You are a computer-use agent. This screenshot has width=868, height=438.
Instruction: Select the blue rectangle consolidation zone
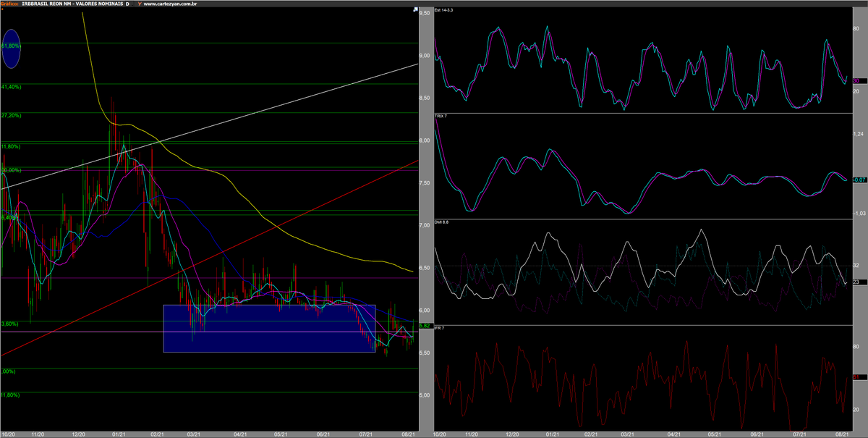click(x=270, y=328)
